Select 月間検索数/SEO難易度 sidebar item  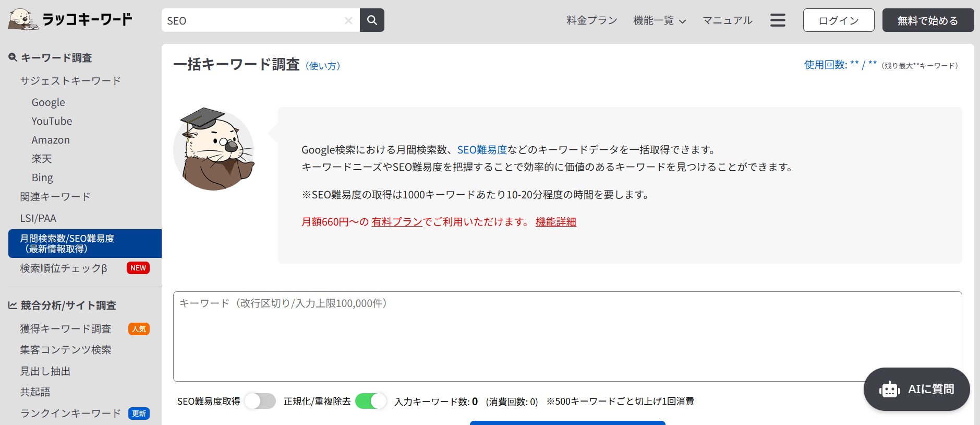click(x=85, y=243)
